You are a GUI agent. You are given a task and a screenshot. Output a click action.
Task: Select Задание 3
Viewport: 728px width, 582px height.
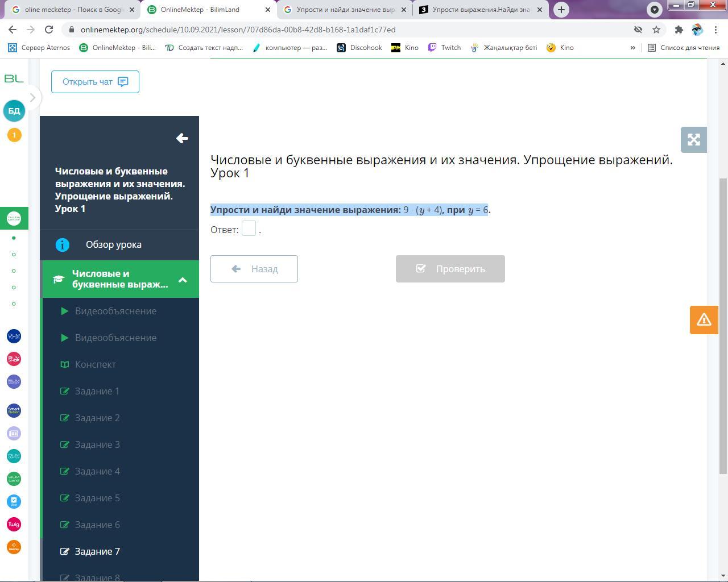97,444
